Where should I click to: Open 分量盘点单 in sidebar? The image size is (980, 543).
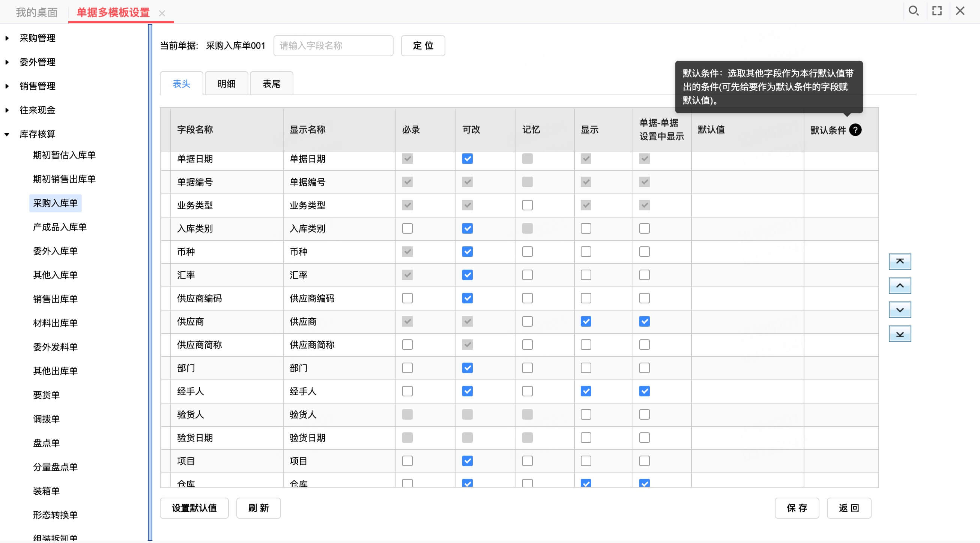tap(55, 467)
